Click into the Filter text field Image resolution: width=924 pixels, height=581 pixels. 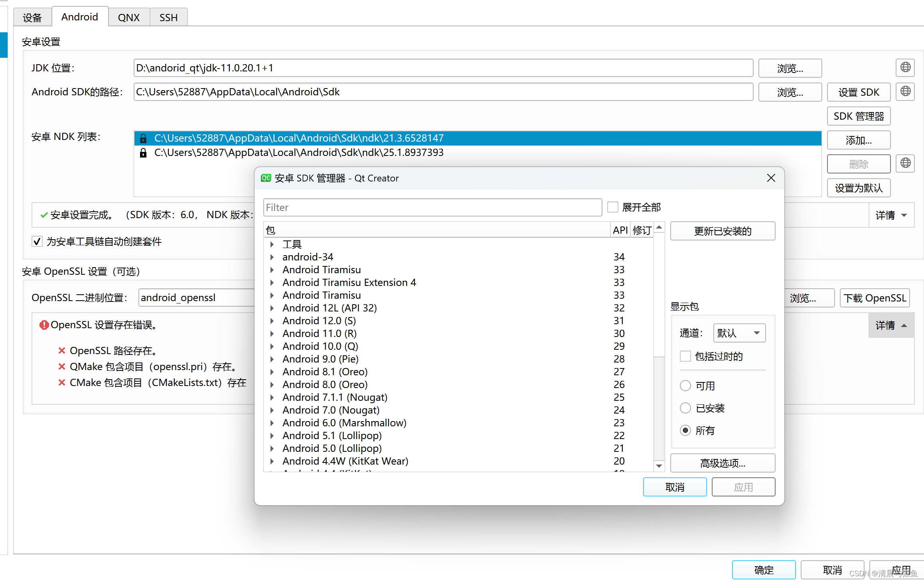[x=432, y=207]
